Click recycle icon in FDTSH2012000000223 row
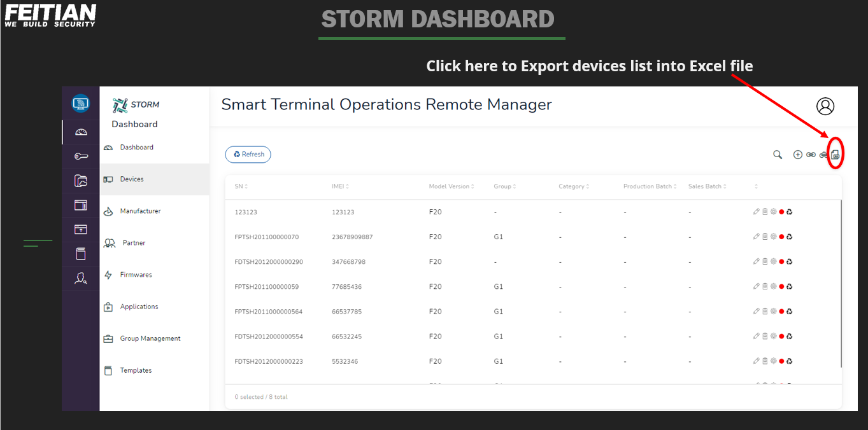The height and width of the screenshot is (430, 868). tap(790, 361)
